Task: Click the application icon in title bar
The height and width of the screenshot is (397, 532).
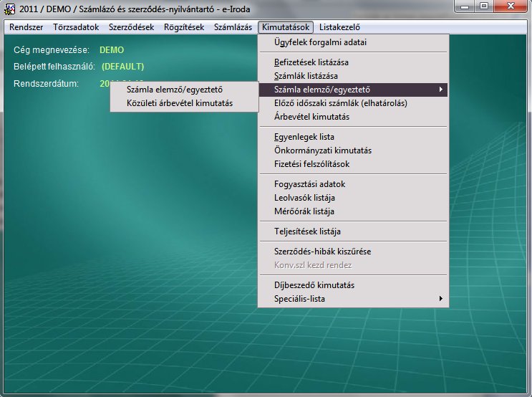Action: (x=10, y=9)
